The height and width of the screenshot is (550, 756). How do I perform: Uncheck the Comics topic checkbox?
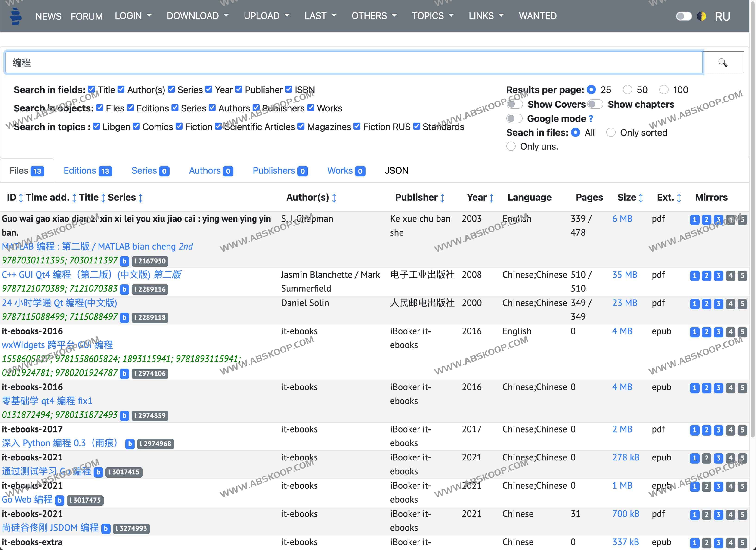coord(136,126)
